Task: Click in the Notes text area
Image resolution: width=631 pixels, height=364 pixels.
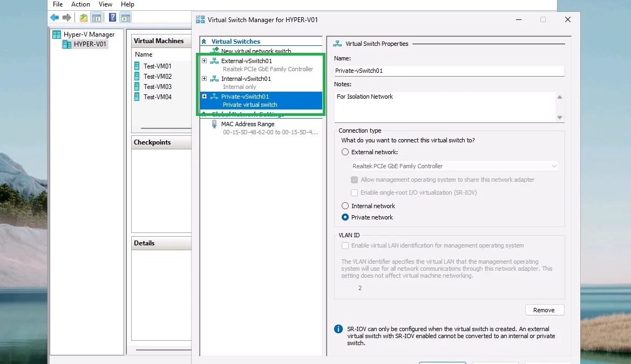Action: click(445, 107)
